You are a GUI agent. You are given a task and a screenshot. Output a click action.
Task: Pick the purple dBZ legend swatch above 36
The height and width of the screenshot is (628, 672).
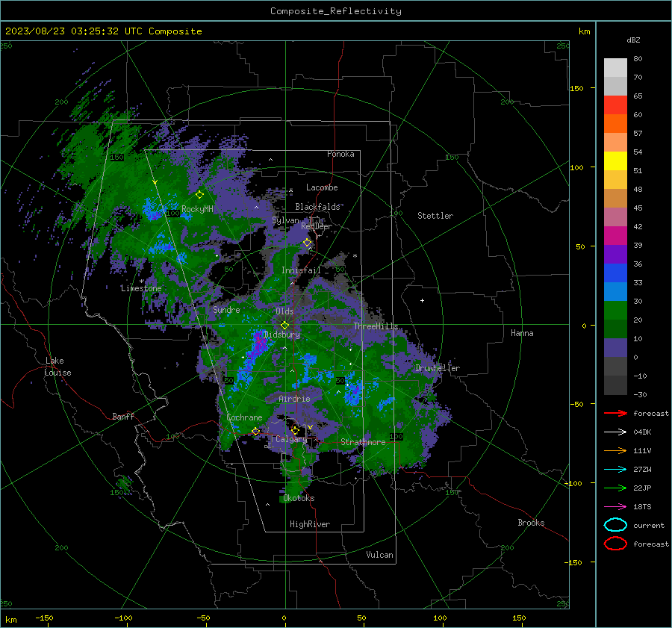[615, 254]
